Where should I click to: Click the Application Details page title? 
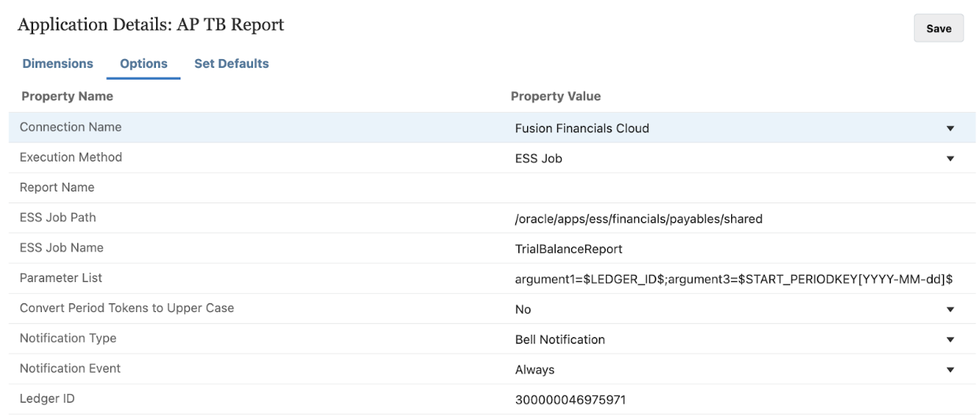point(150,25)
